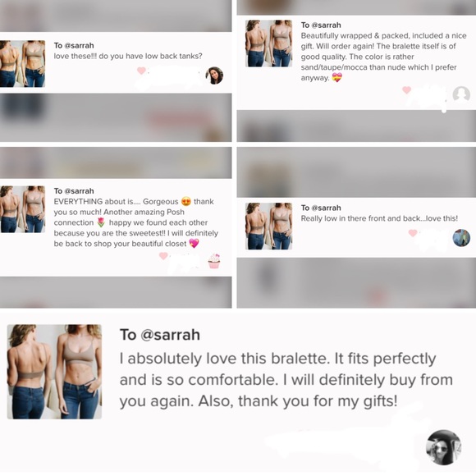Click large '@sarrah' mention in bottom review
This screenshot has width=476, height=476.
(x=171, y=335)
